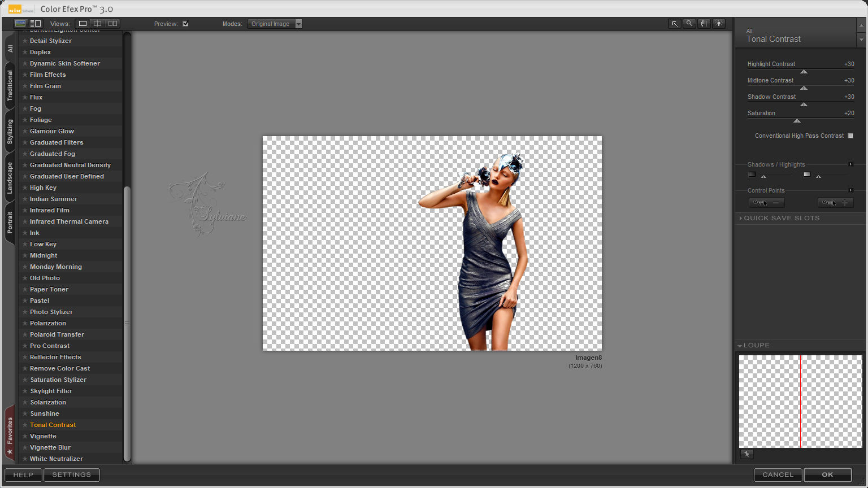Go to next filter with down arrow
The width and height of the screenshot is (868, 488).
click(x=861, y=40)
